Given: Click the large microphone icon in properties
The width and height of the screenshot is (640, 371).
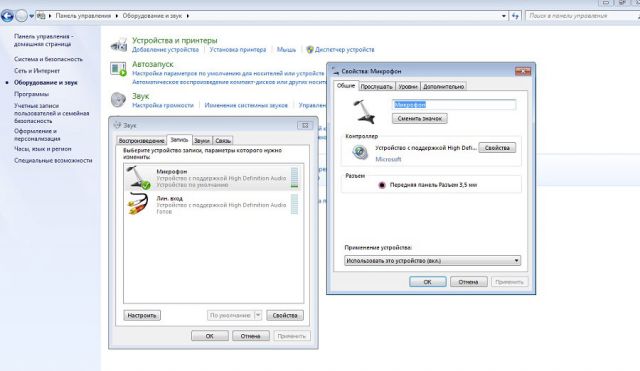Looking at the screenshot, I should coord(364,111).
